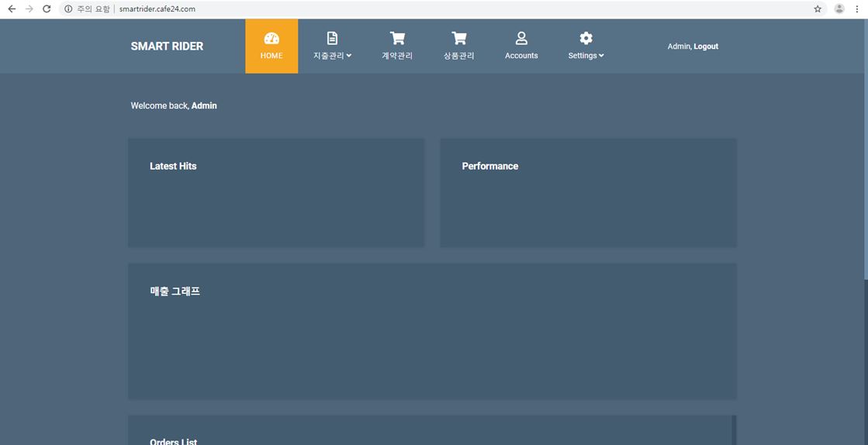Open Chrome three-dot menu

(857, 9)
